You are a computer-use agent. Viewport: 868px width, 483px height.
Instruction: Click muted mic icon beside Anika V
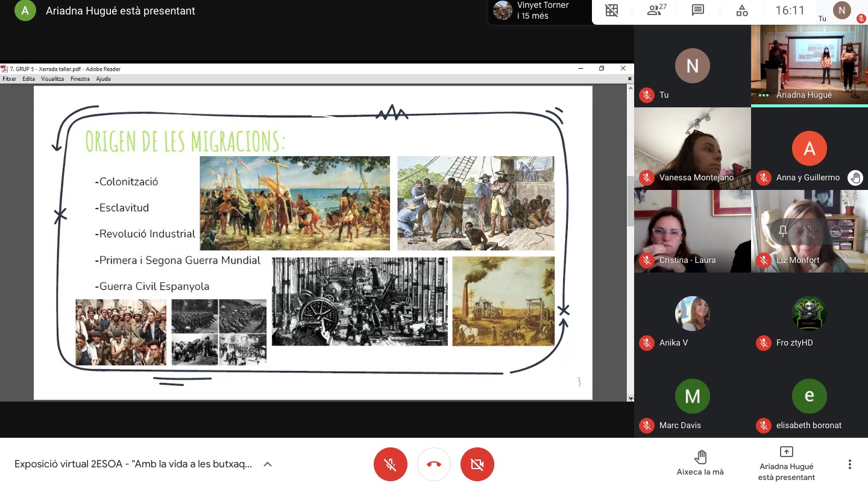click(x=647, y=343)
